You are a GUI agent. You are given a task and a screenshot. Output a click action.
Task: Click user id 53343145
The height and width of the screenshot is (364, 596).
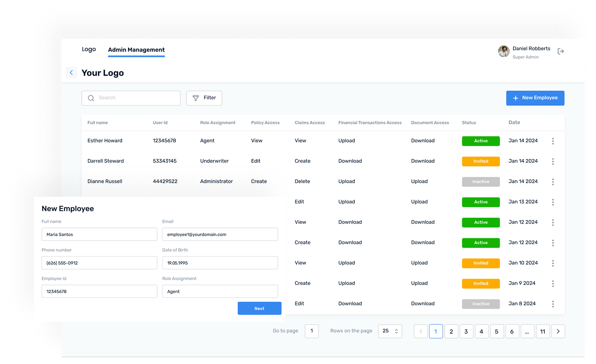165,161
